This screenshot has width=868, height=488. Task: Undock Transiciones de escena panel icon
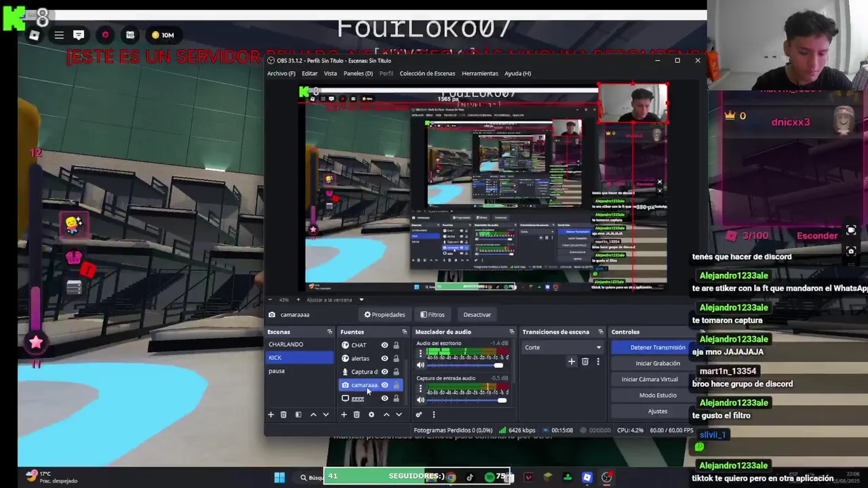[x=600, y=332]
